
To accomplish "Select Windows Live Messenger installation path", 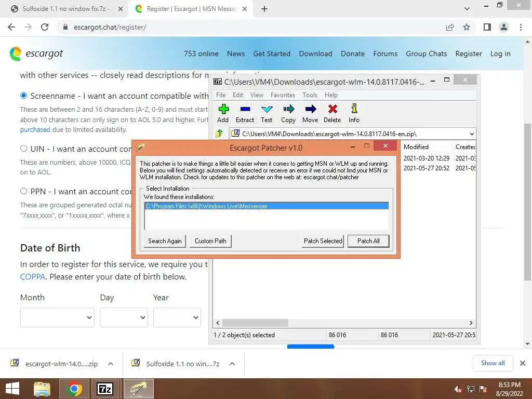I will [267, 206].
